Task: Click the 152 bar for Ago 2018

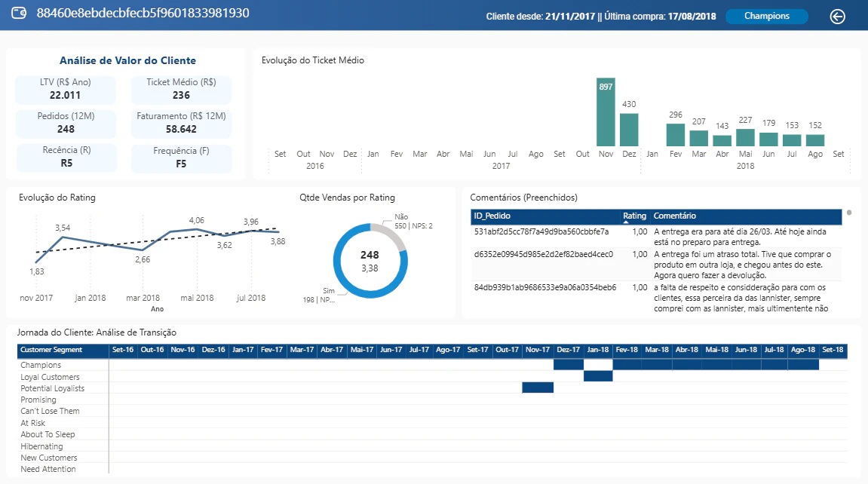Action: [x=815, y=140]
